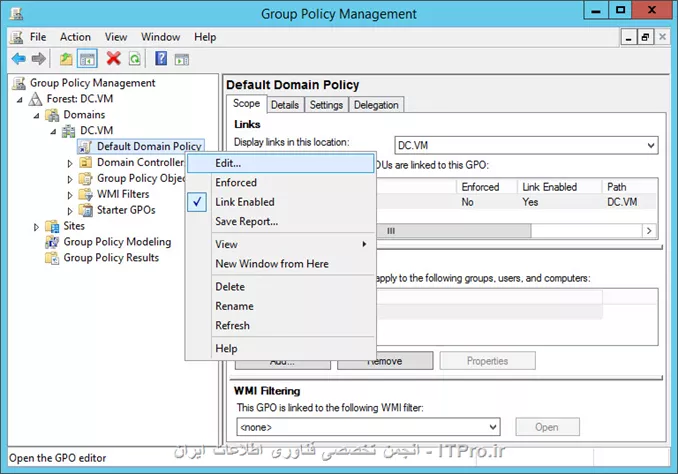The image size is (678, 474).
Task: Click the Group Policy Objects folder icon
Action: [86, 178]
